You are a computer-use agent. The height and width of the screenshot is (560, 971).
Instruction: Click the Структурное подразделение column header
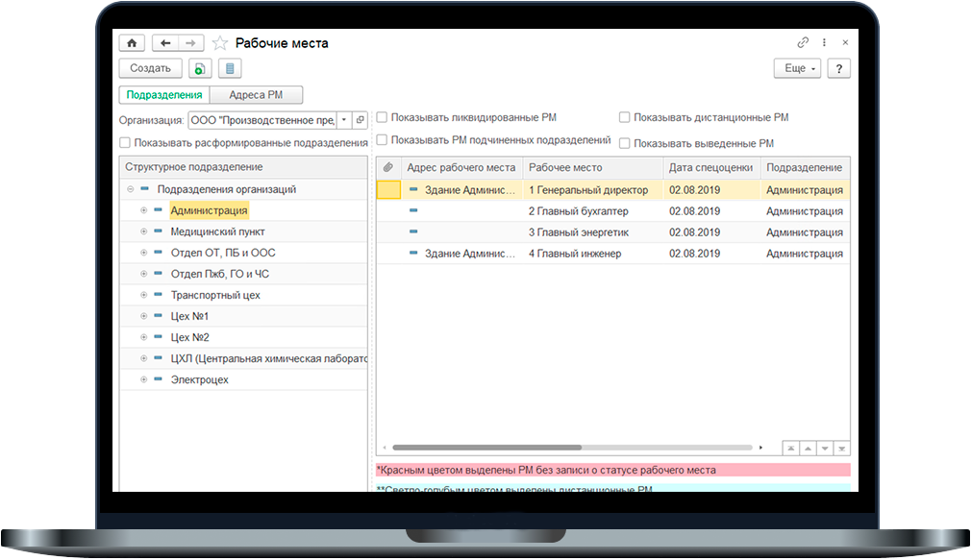tap(243, 167)
